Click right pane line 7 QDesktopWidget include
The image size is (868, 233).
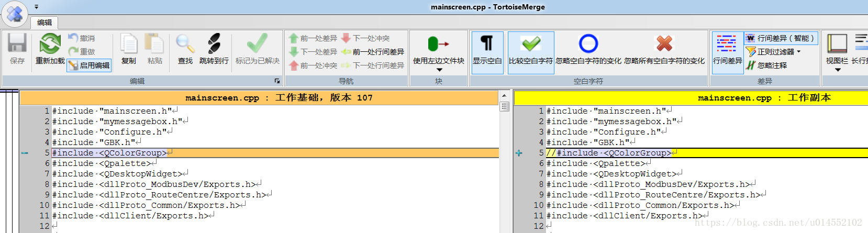[x=615, y=174]
